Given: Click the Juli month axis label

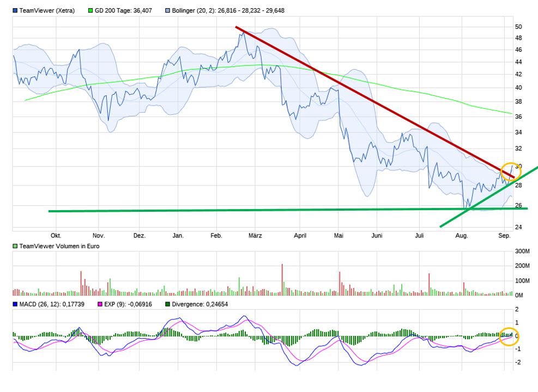Looking at the screenshot, I should pyautogui.click(x=419, y=235).
